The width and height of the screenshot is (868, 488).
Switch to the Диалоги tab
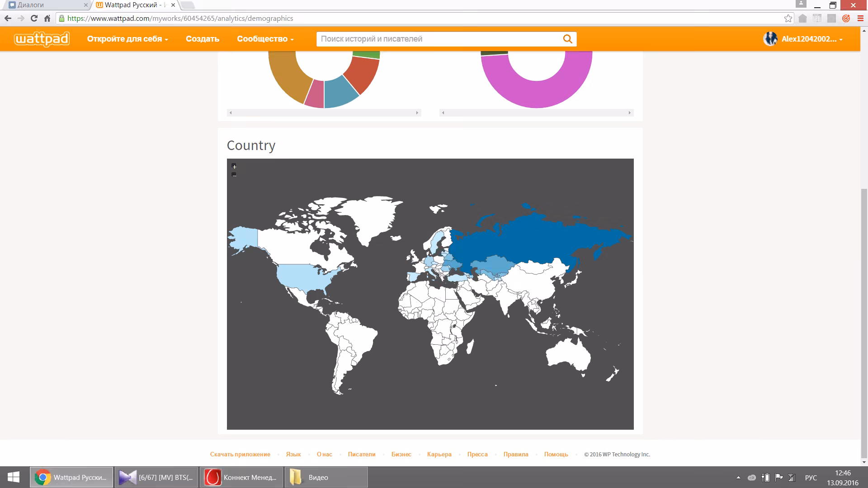[47, 5]
